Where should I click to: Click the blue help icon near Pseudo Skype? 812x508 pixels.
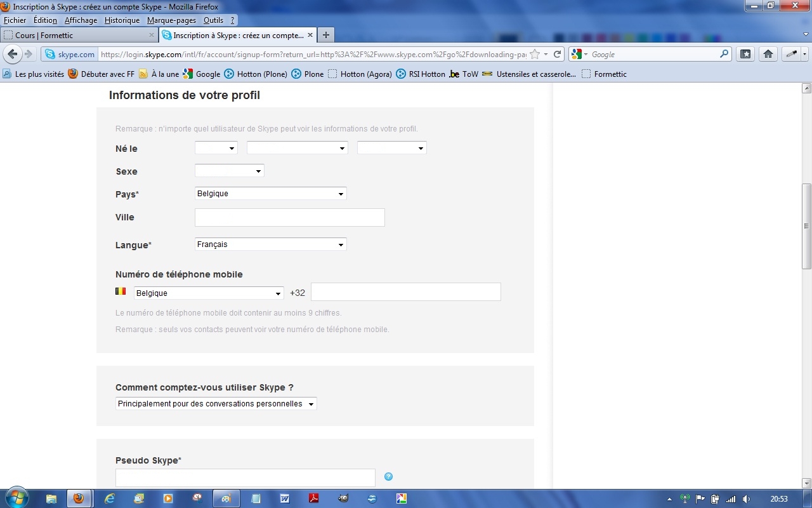click(x=389, y=477)
